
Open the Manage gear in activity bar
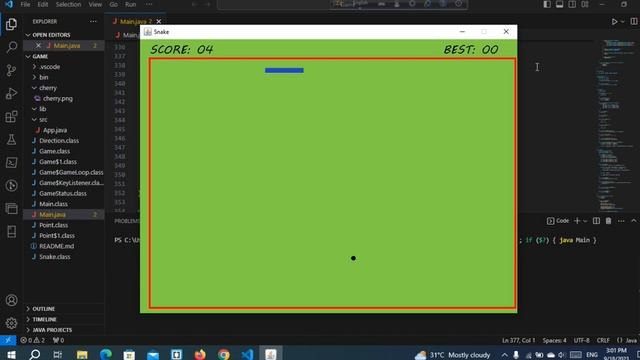[x=11, y=323]
